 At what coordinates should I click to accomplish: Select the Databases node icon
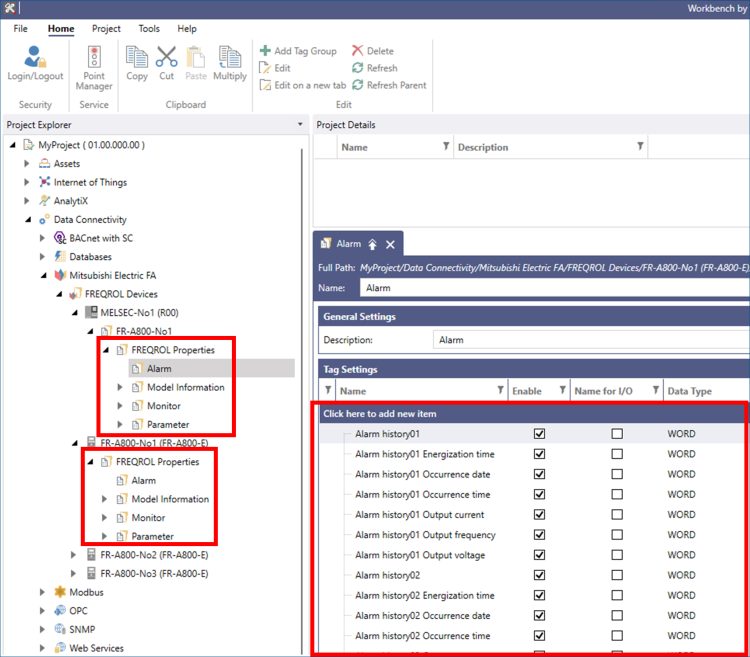pyautogui.click(x=60, y=256)
